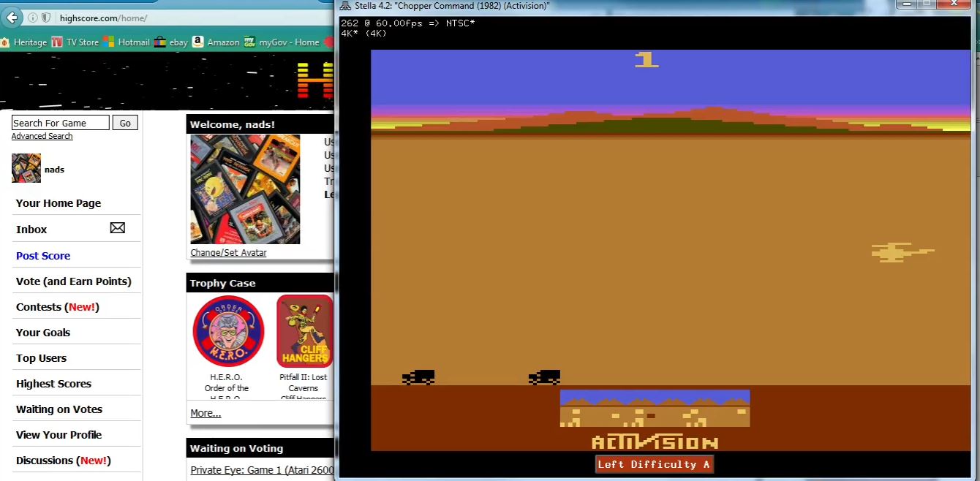Open the Amazon bookmark label

pos(223,42)
